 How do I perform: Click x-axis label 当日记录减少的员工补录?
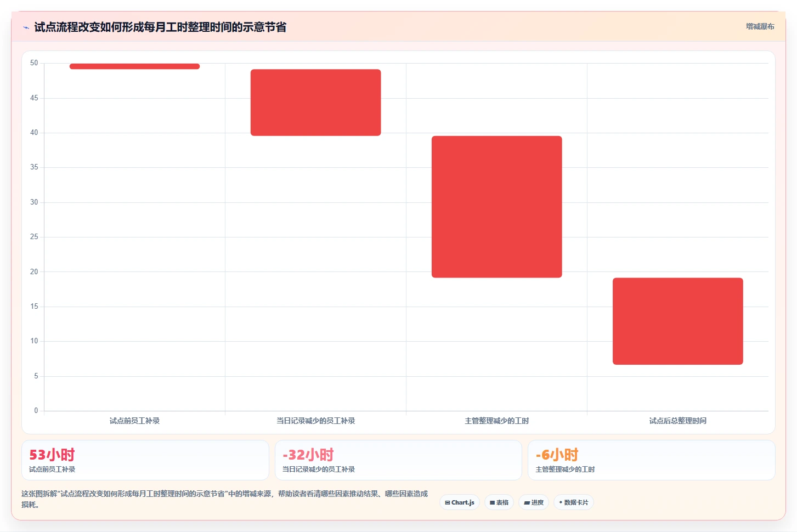[x=315, y=421]
